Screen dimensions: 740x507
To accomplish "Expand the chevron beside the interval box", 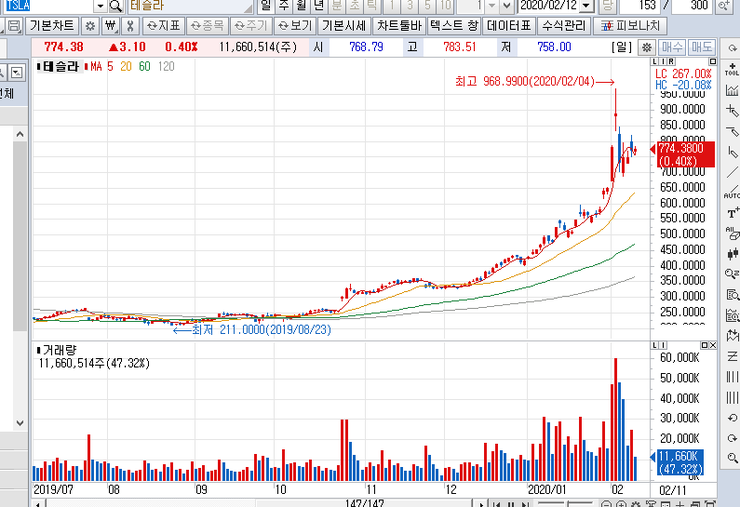I will (507, 6).
